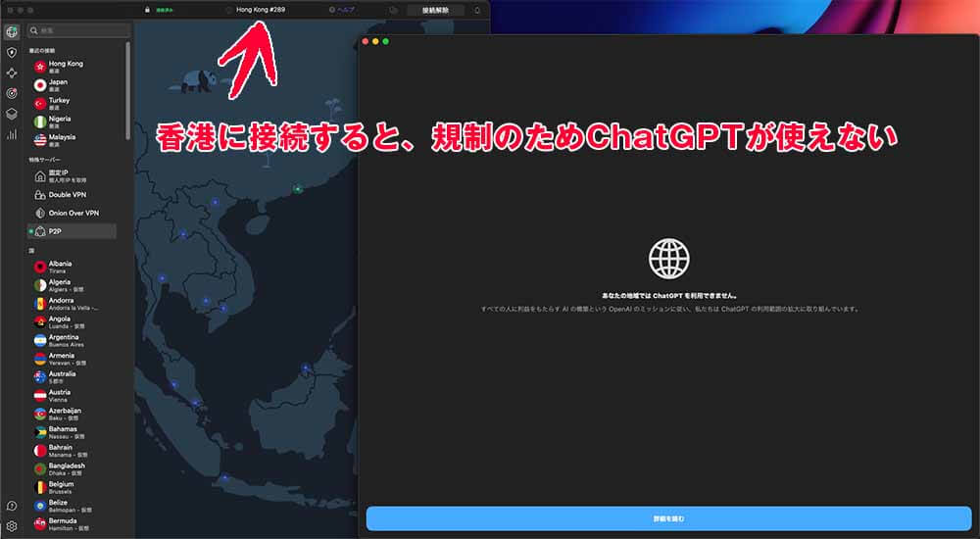
Task: Select Bahamas Nassau server row
Action: point(72,432)
